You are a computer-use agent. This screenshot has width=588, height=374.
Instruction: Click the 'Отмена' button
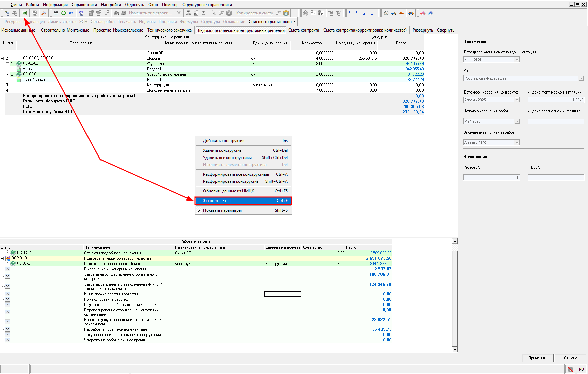pos(570,358)
